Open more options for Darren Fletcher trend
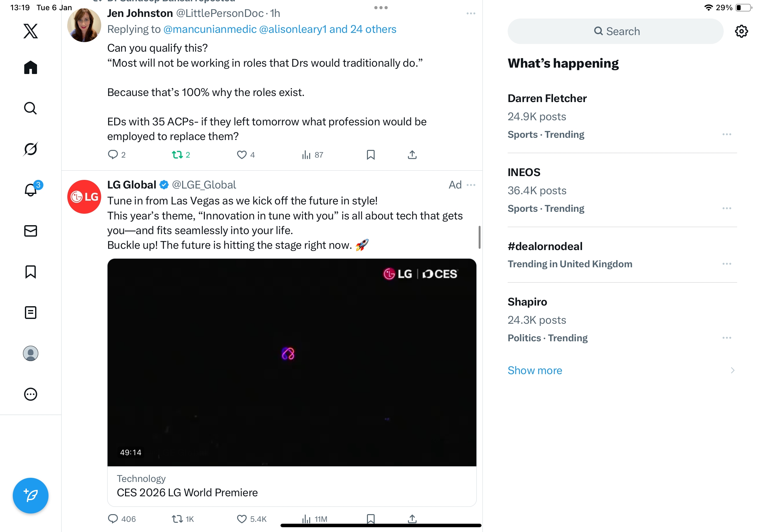Screen dimensions: 762x532 coord(727,134)
